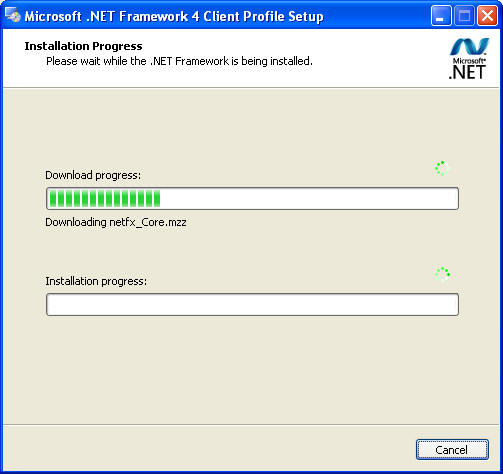Click the 'Please wait while' instruction text

(179, 61)
